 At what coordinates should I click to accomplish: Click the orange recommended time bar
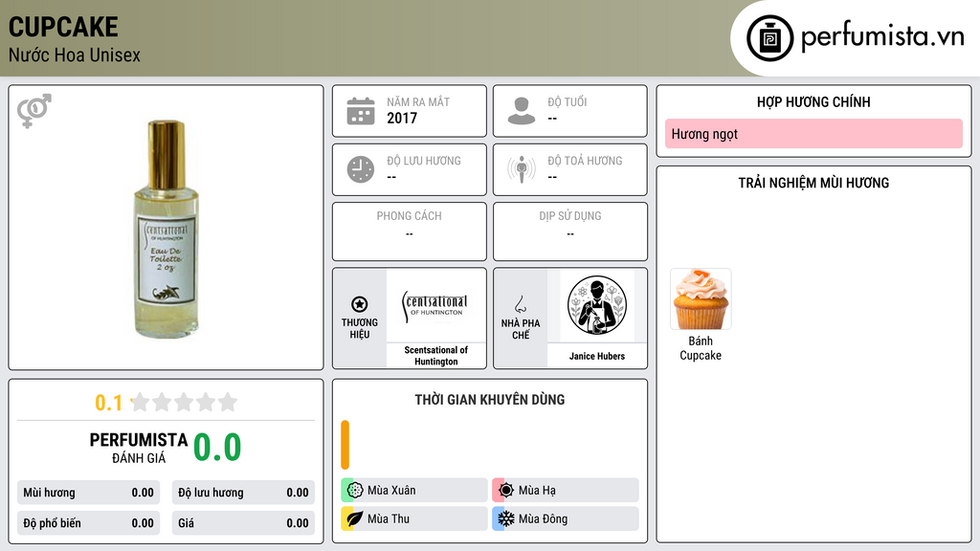click(x=345, y=445)
